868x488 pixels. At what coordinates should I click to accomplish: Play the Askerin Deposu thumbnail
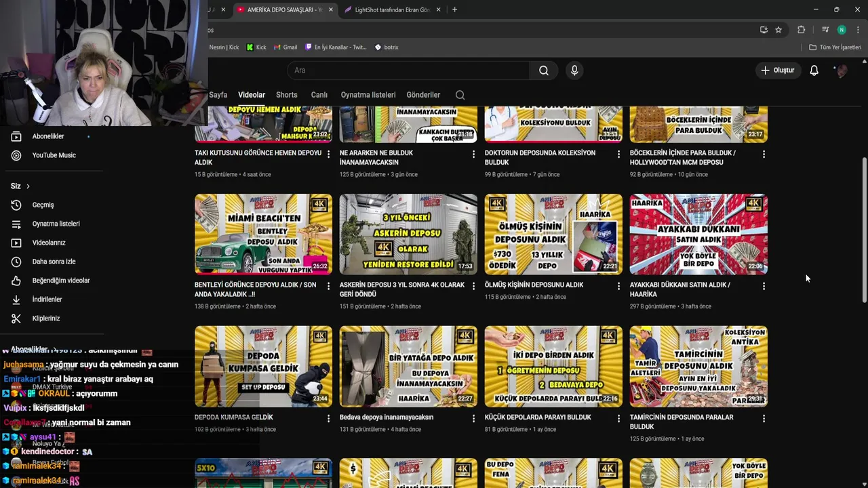coord(408,234)
